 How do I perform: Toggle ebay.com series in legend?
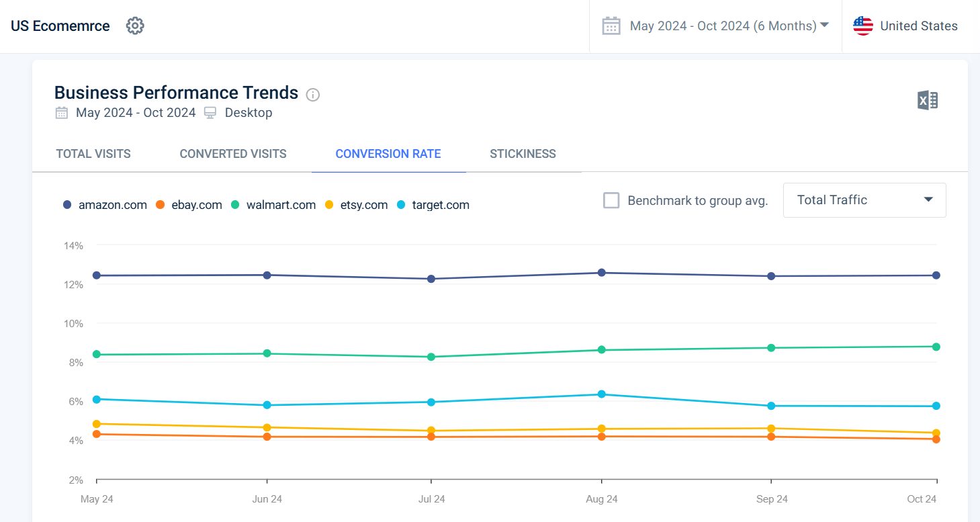[196, 205]
